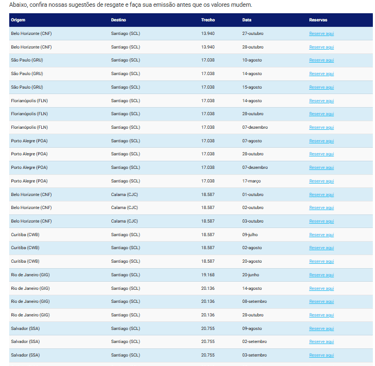The width and height of the screenshot is (375, 366).
Task: Select the '01-outubro' date cell
Action: (253, 195)
